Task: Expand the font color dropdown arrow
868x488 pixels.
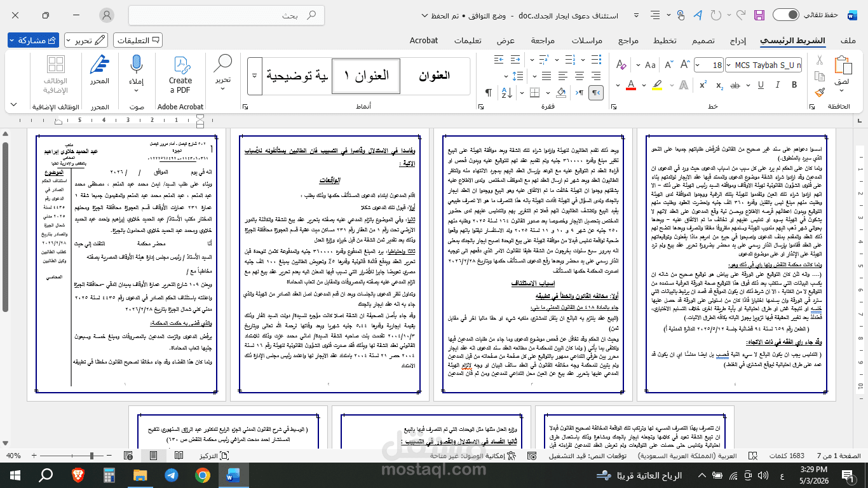Action: coord(618,85)
